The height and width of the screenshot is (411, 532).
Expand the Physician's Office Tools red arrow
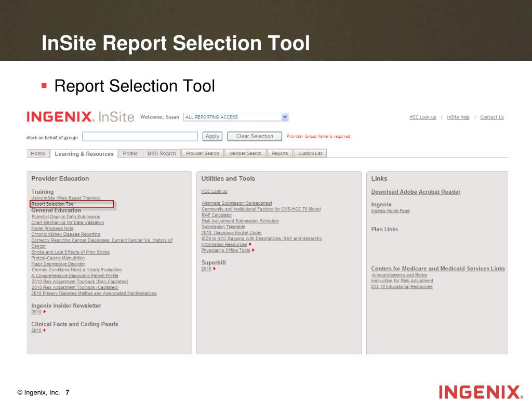point(254,250)
